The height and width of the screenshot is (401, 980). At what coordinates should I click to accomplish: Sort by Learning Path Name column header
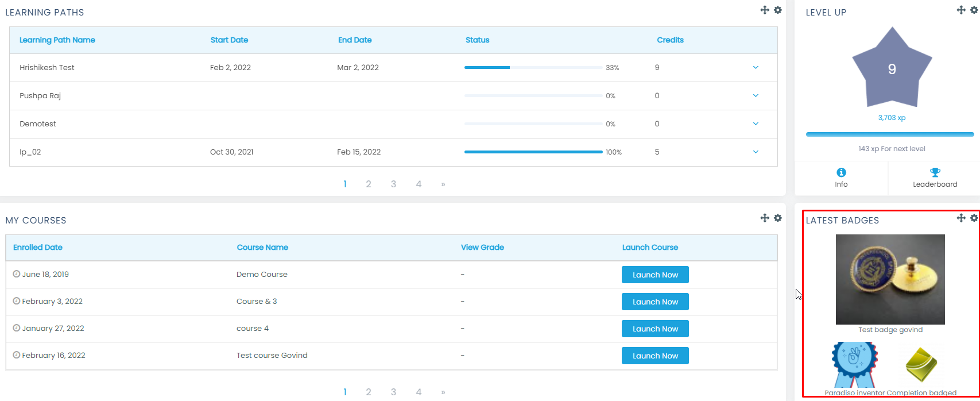pos(57,40)
